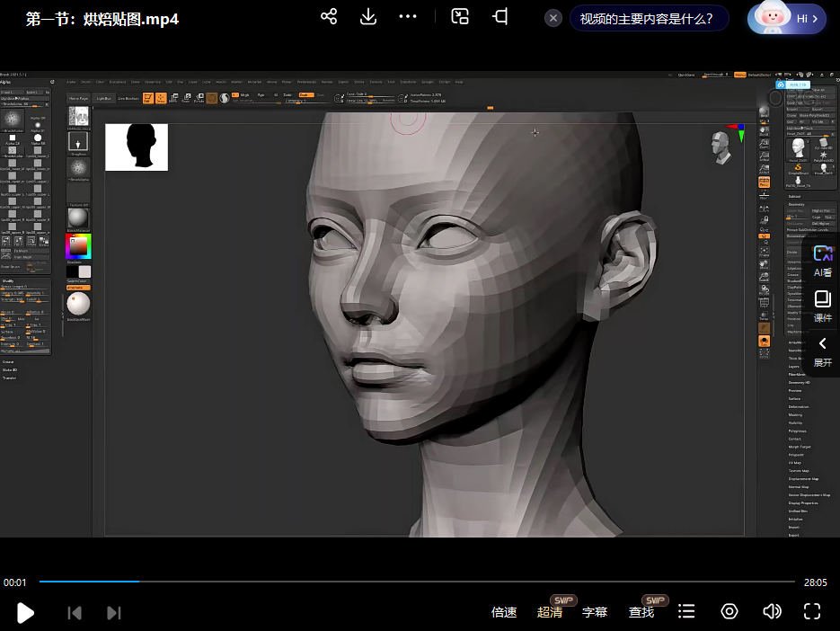The width and height of the screenshot is (840, 631).
Task: Activate picture-in-picture mode icon
Action: click(459, 16)
